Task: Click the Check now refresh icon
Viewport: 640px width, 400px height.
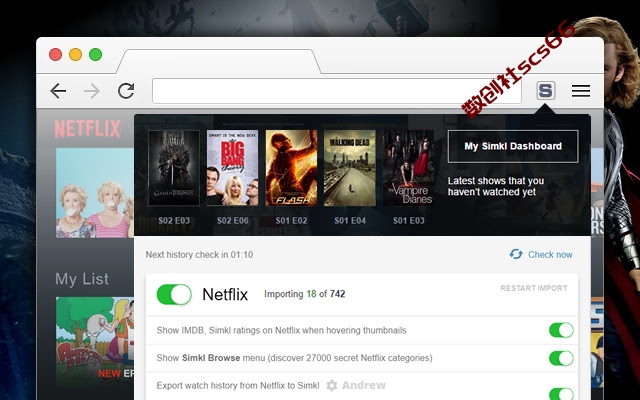Action: tap(516, 254)
